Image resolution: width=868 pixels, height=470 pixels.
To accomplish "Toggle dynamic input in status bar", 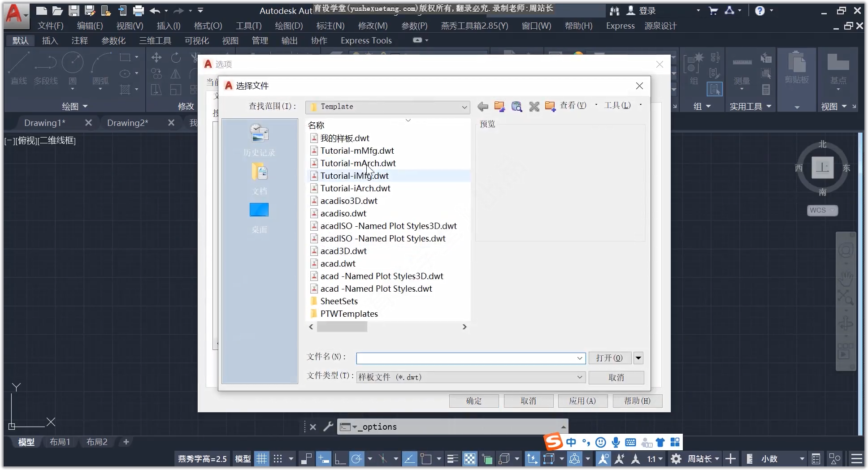I will (323, 459).
